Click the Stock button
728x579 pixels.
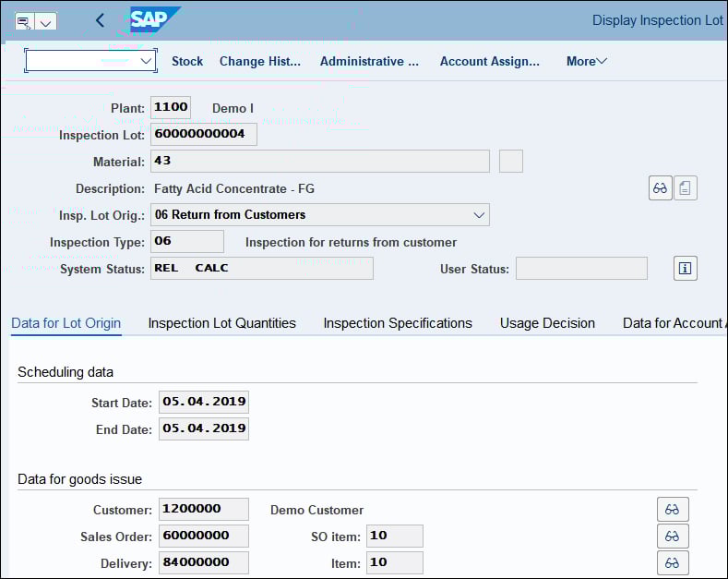(187, 61)
